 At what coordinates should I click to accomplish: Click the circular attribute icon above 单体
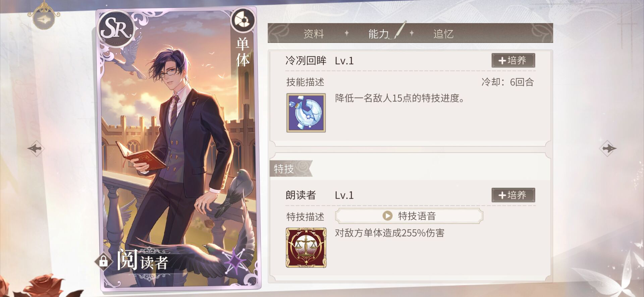243,21
